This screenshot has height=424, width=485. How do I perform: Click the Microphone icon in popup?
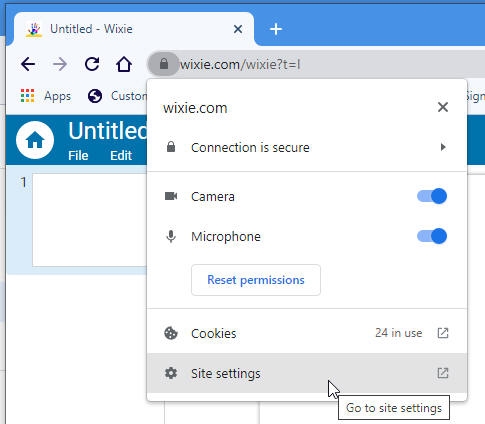(x=171, y=236)
